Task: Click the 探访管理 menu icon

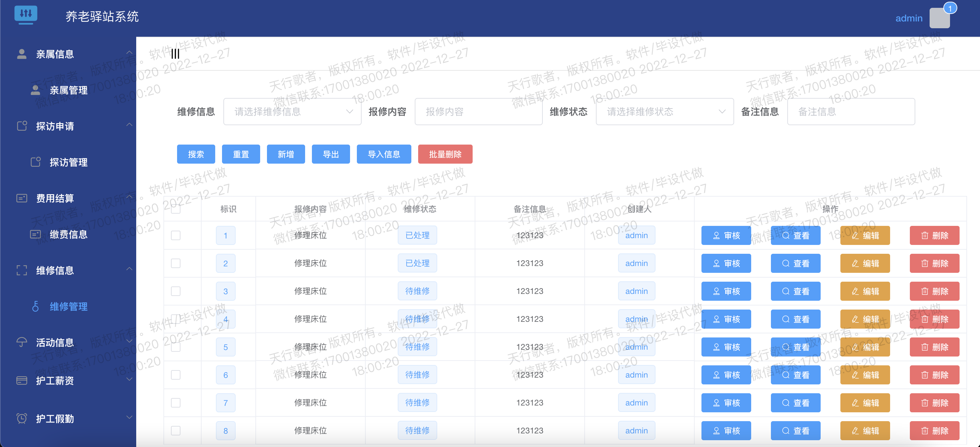Action: point(35,162)
